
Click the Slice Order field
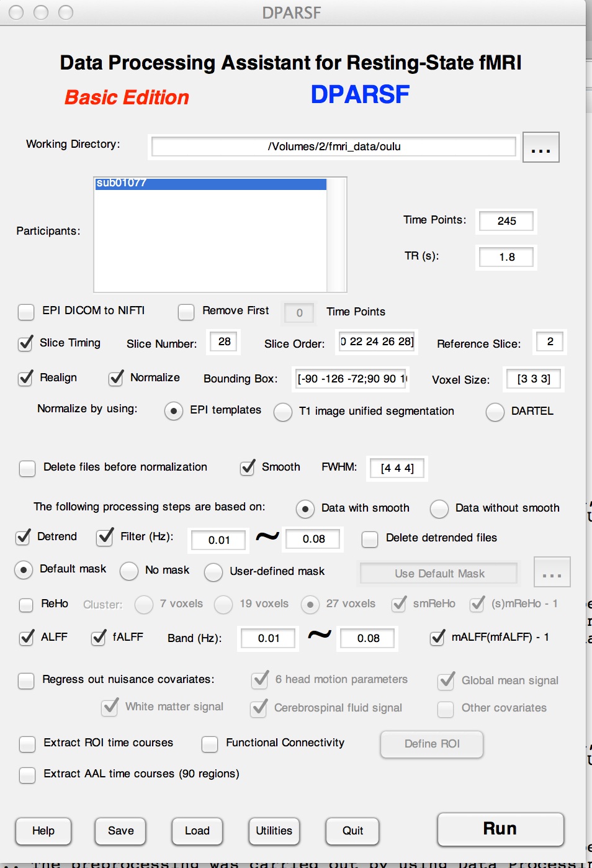click(x=377, y=341)
